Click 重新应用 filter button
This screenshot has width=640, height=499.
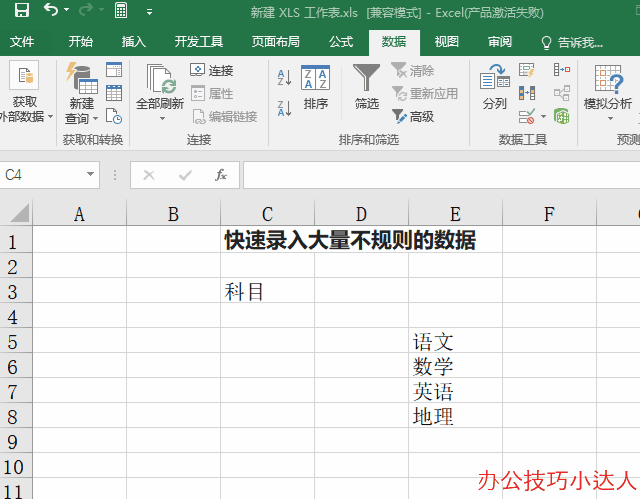424,93
